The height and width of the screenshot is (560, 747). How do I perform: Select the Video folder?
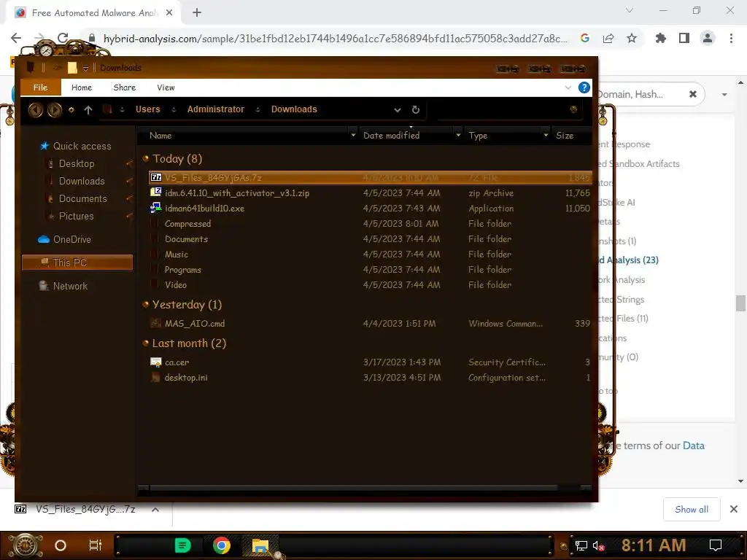(x=175, y=284)
